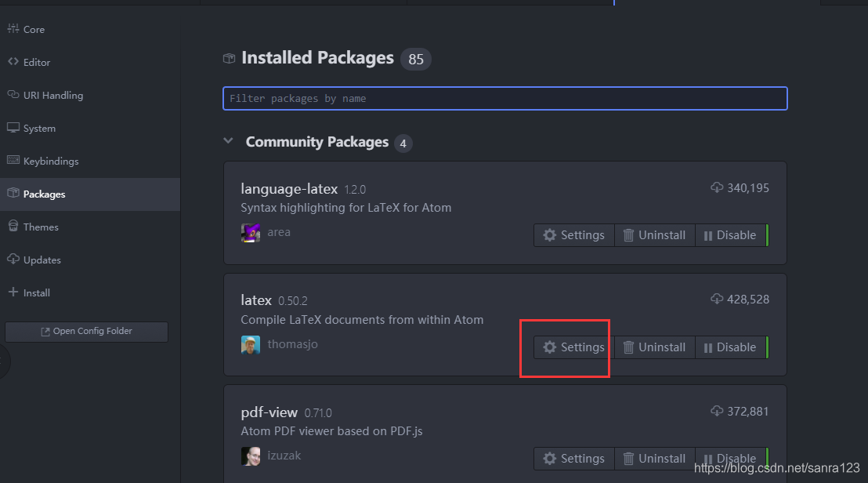Click the izuzak author avatar
The image size is (868, 483).
(251, 456)
